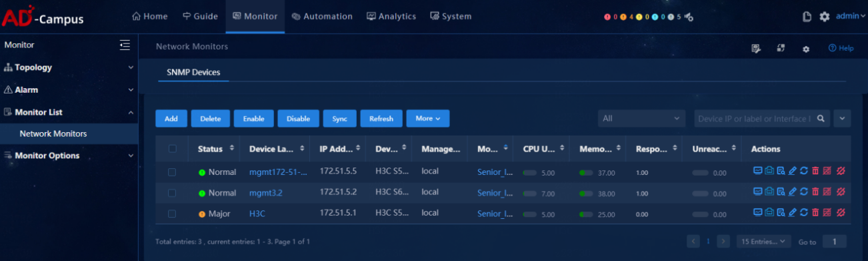
Task: Disable monitoring icon for mgmt3.2 row
Action: (827, 192)
